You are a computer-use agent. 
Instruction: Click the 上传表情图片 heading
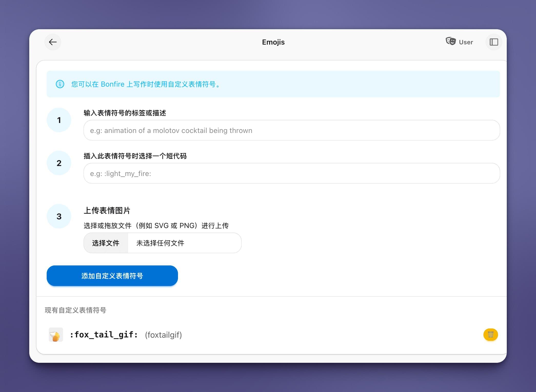tap(107, 211)
